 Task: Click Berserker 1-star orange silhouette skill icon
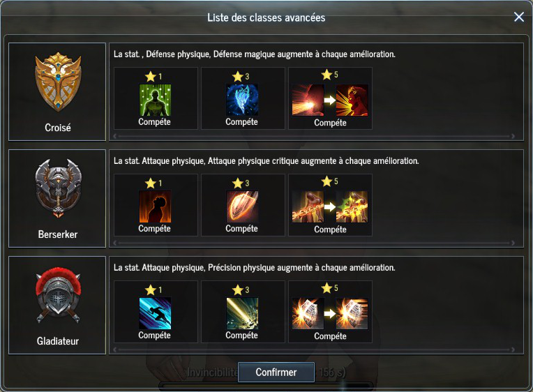(x=155, y=206)
